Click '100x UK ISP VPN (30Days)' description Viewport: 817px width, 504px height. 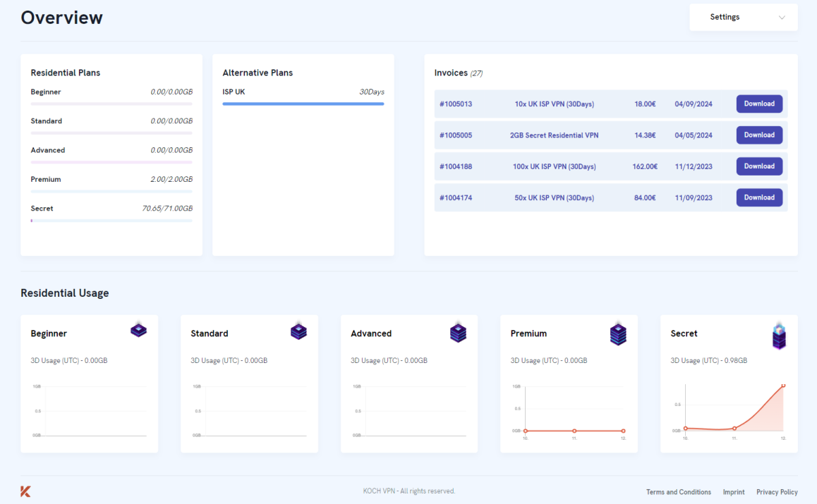[555, 166]
